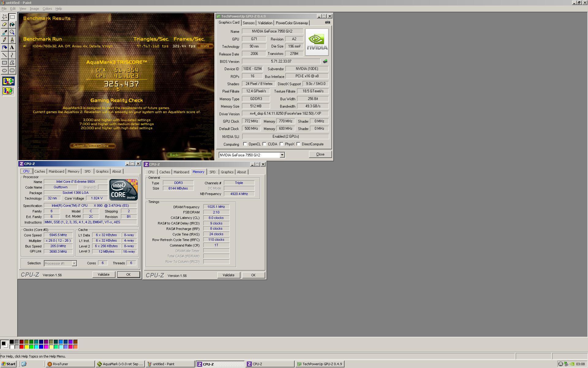Click the More button beside fps result
Viewport: 588px width, 368px height.
(x=205, y=46)
